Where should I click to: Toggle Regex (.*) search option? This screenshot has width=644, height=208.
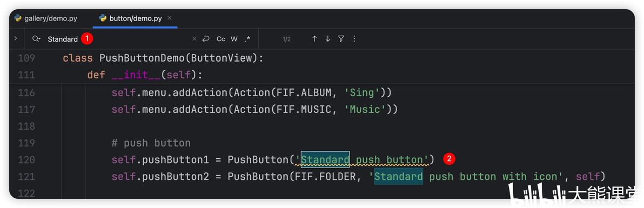247,39
